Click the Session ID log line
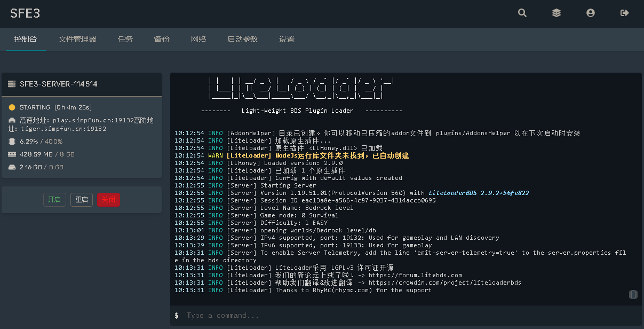The width and height of the screenshot is (644, 329). tap(305, 200)
